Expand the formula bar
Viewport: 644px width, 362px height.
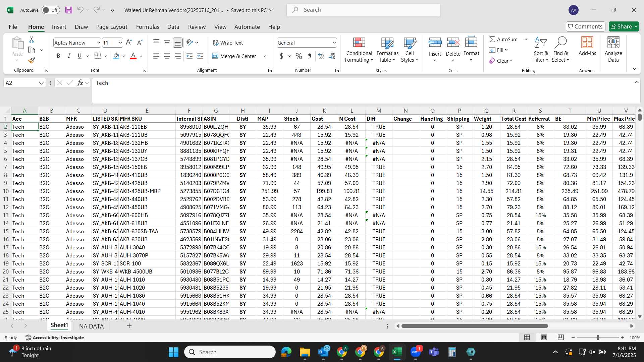pos(637,82)
